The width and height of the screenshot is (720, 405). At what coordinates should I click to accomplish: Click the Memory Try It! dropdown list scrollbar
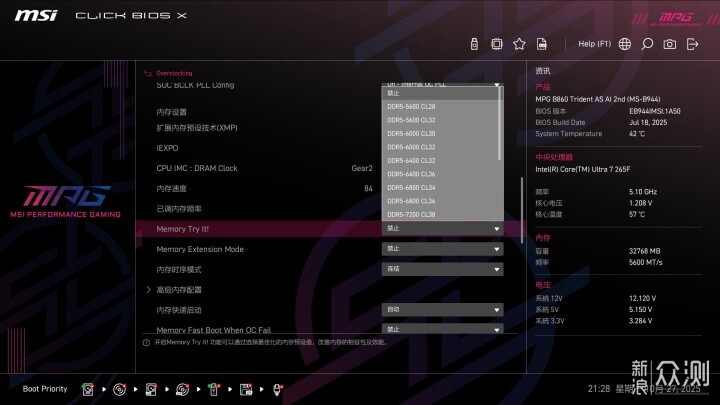[x=500, y=124]
